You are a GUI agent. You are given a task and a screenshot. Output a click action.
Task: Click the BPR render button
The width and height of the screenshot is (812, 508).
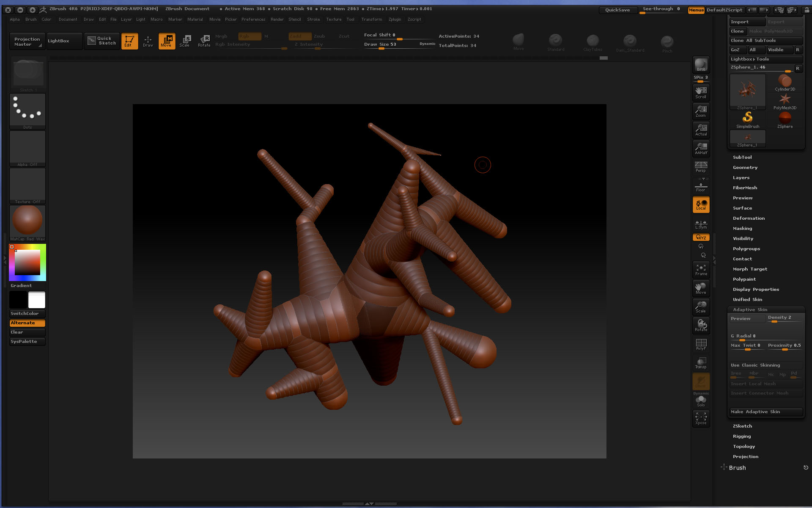(701, 65)
